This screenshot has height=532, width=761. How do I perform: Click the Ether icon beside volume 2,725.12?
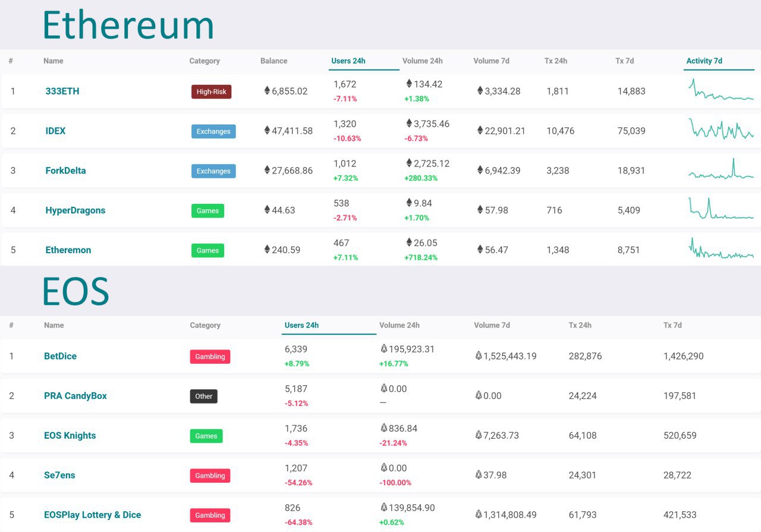pyautogui.click(x=409, y=163)
